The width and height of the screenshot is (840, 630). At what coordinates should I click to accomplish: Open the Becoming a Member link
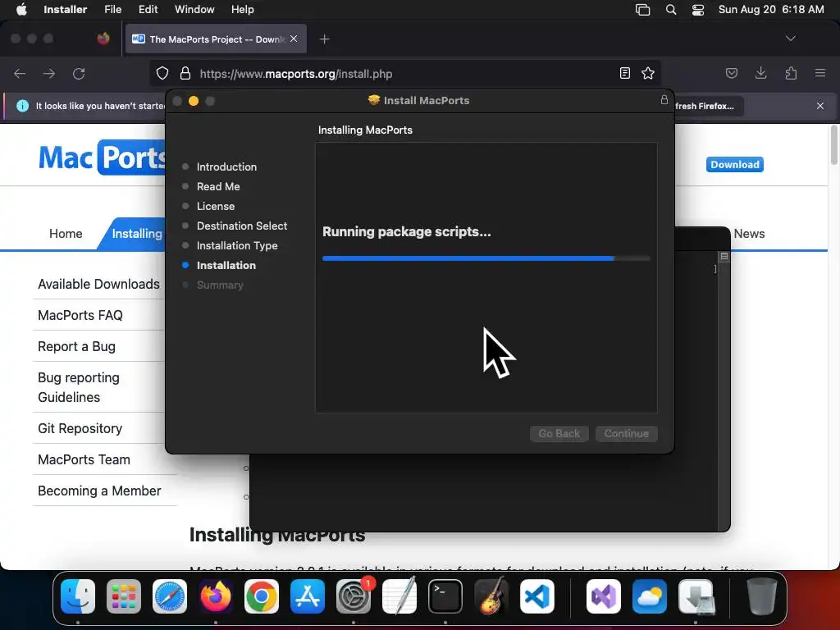pos(99,491)
